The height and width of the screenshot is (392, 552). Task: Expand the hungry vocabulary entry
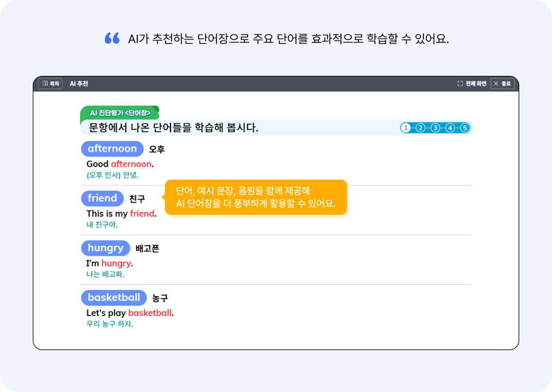click(x=106, y=248)
